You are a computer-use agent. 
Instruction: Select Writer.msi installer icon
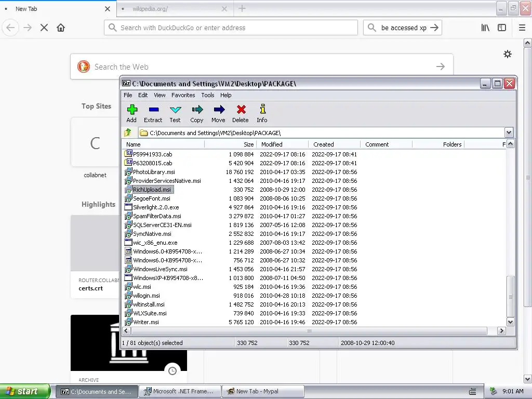pos(128,322)
